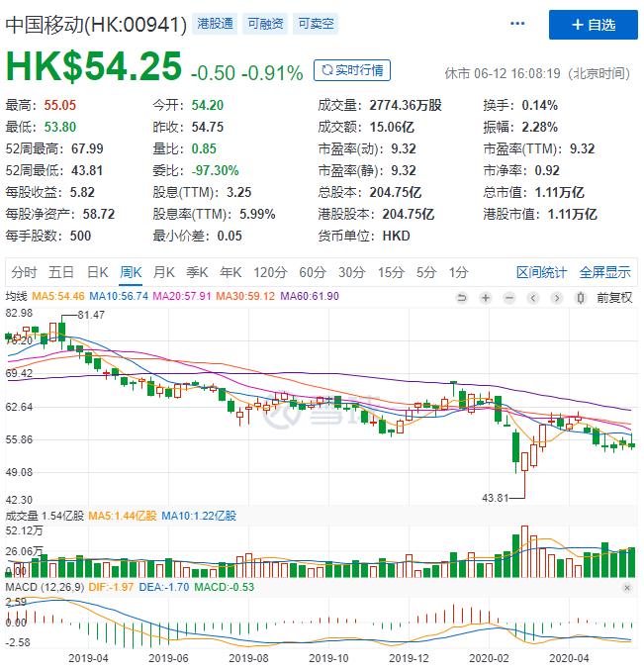Click 每手股数 value 500
Screen dimensions: 644x672
(80, 236)
